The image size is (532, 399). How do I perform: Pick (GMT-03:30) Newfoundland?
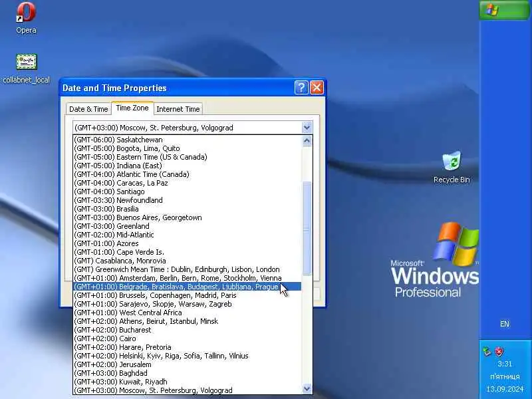click(188, 200)
